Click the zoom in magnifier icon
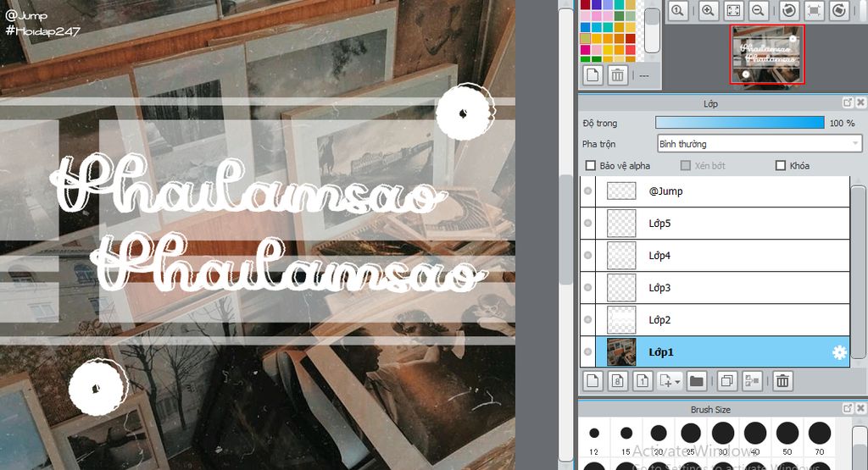The height and width of the screenshot is (470, 868). pyautogui.click(x=708, y=10)
